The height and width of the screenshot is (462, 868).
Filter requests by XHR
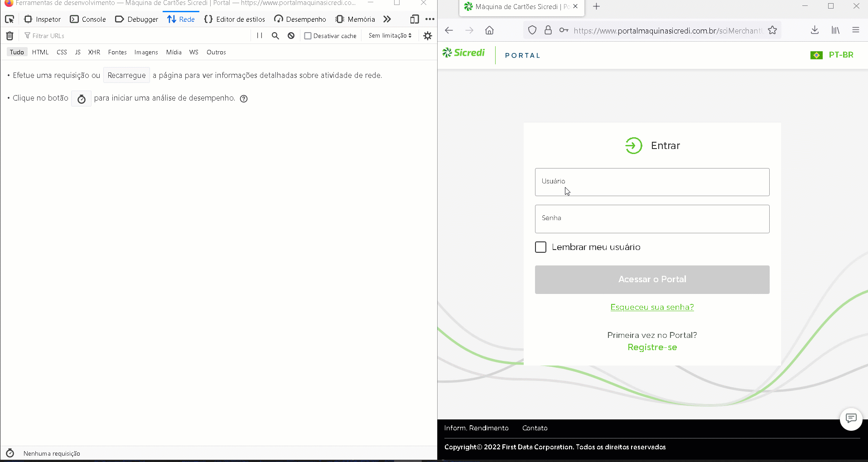tap(94, 52)
